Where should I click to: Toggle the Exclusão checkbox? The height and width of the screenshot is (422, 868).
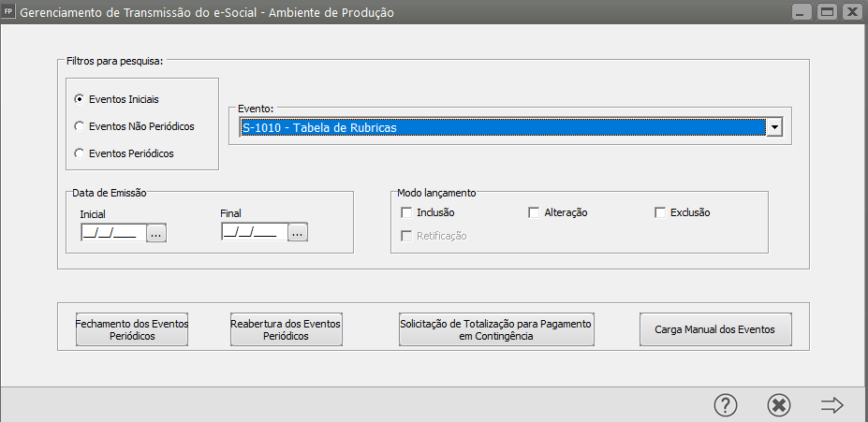pos(660,212)
